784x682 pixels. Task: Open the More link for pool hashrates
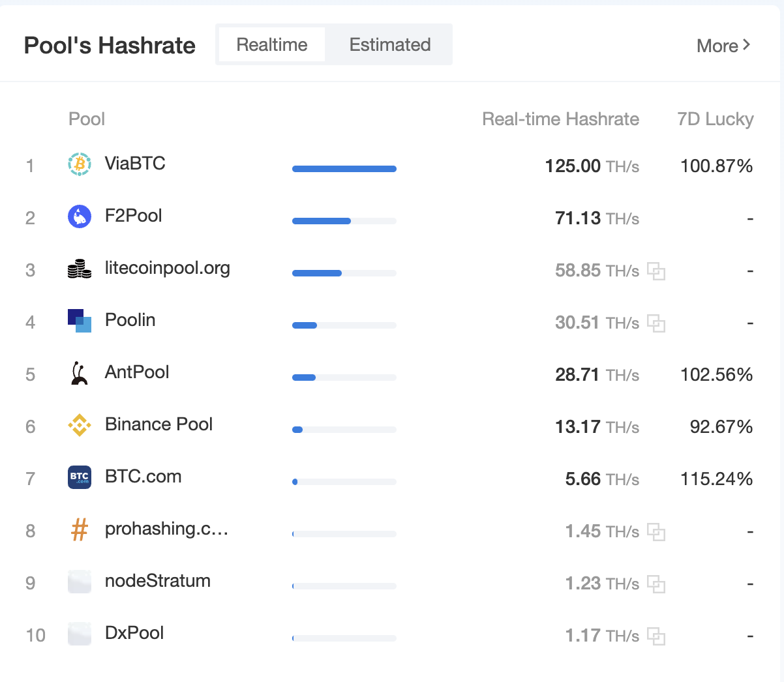723,46
